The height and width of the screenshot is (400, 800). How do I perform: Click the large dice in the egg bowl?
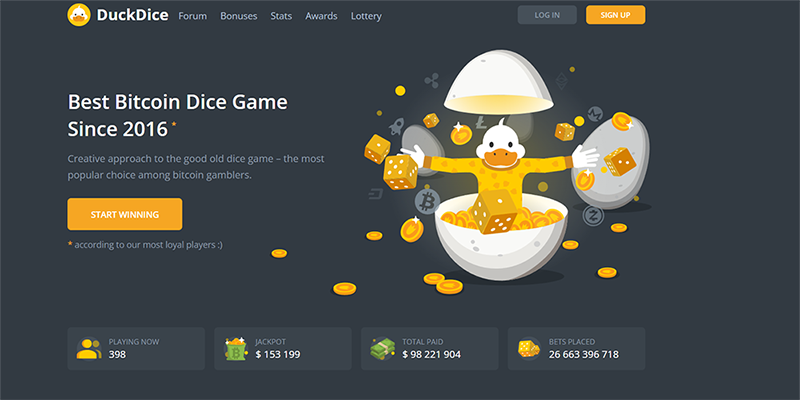point(493,212)
